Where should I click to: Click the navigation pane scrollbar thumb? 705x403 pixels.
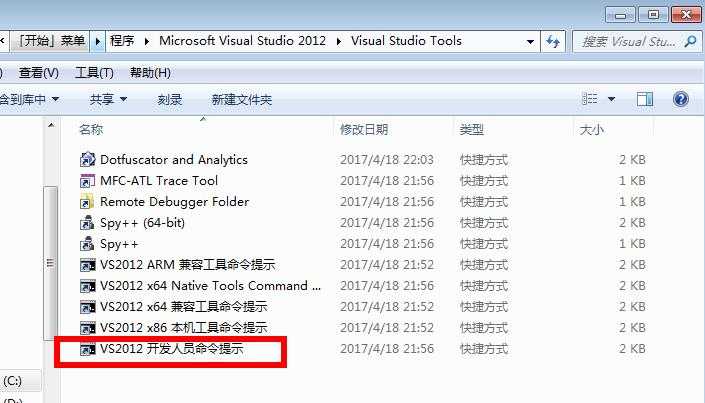[x=50, y=263]
